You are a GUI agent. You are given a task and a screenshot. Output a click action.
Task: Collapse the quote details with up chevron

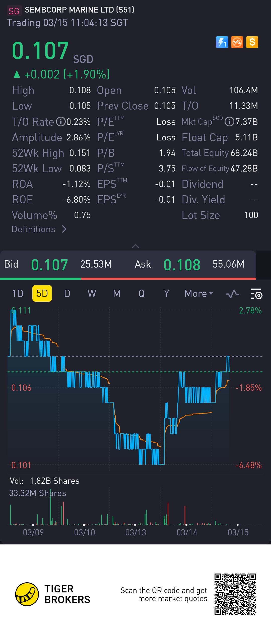[135, 246]
